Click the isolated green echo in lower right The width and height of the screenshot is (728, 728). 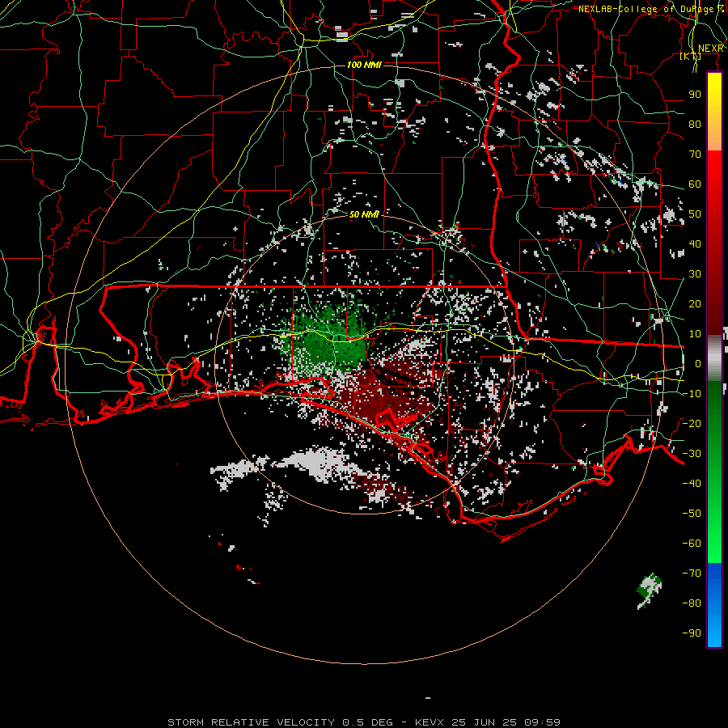pyautogui.click(x=649, y=590)
